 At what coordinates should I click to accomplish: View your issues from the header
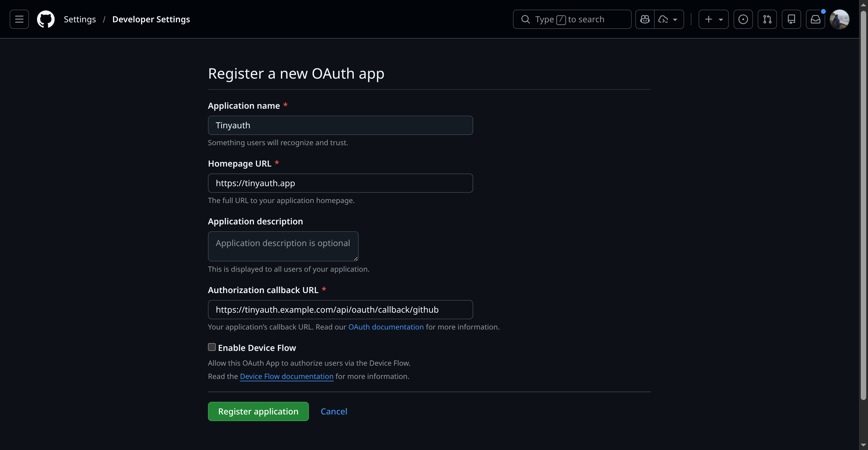click(743, 19)
